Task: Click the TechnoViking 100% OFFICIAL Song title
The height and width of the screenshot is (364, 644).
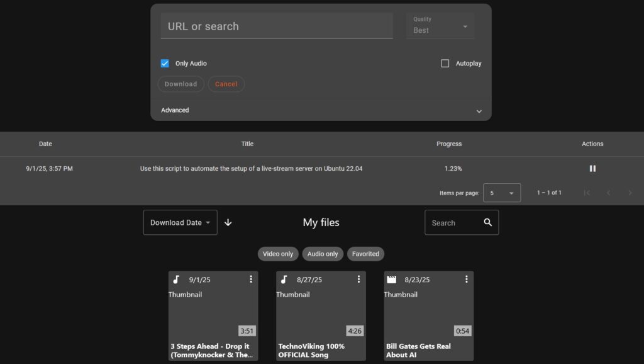Action: point(311,350)
